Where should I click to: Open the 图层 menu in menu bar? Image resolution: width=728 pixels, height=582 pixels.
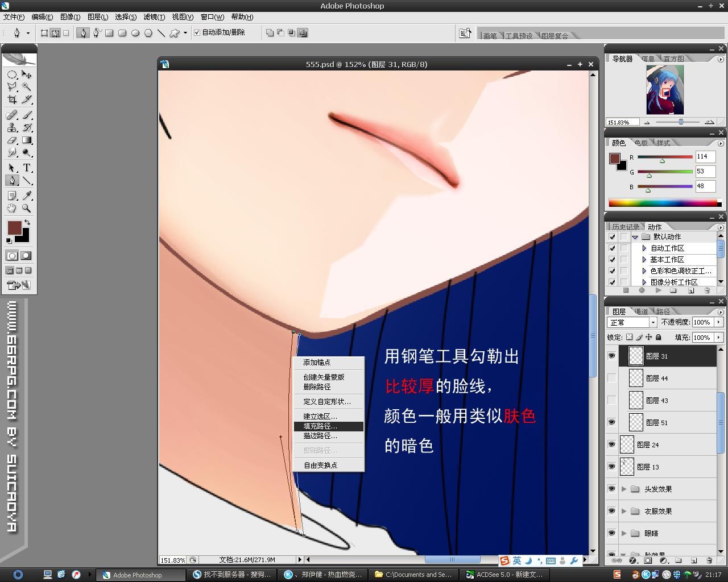coord(98,17)
